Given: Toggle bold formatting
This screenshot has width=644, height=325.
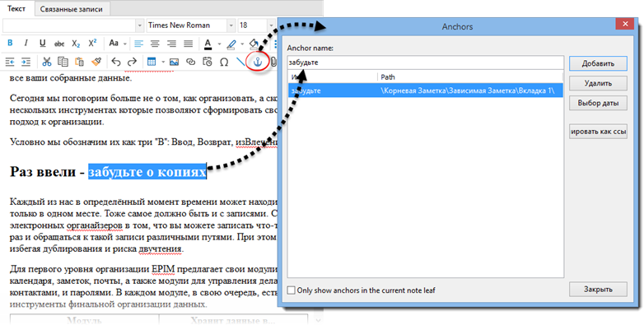Looking at the screenshot, I should (10, 43).
